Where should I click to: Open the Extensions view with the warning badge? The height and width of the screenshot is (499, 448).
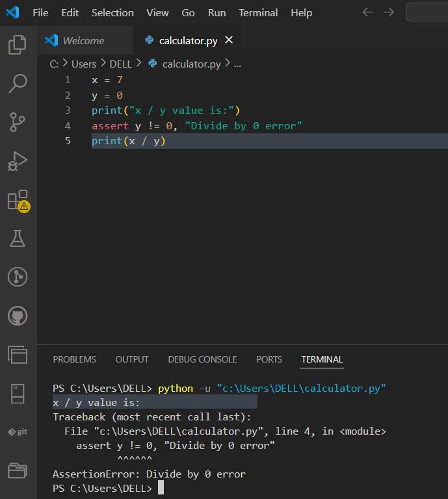pos(18,201)
